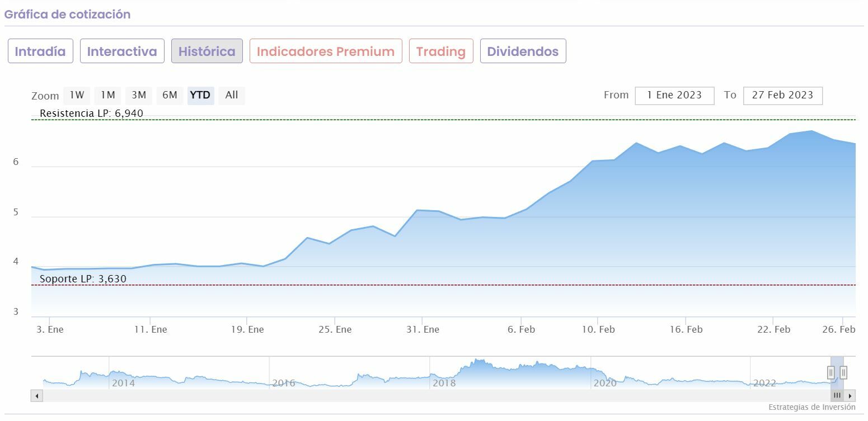
Task: Click the From date field
Action: coord(674,96)
